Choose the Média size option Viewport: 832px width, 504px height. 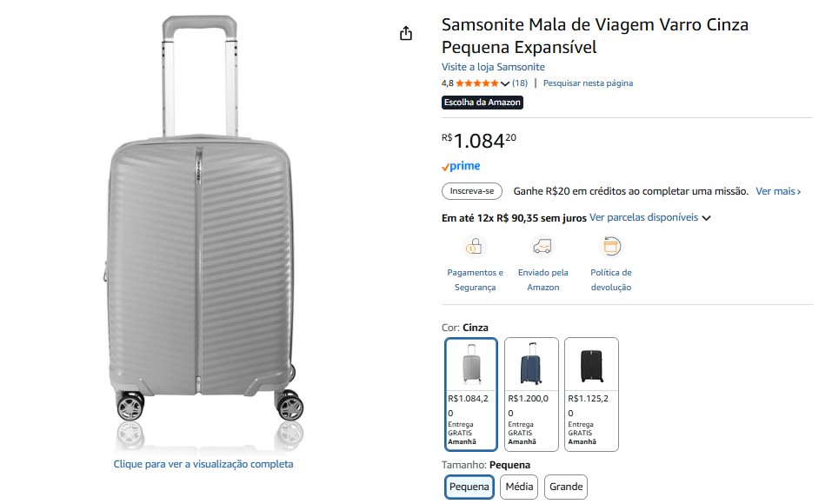519,487
